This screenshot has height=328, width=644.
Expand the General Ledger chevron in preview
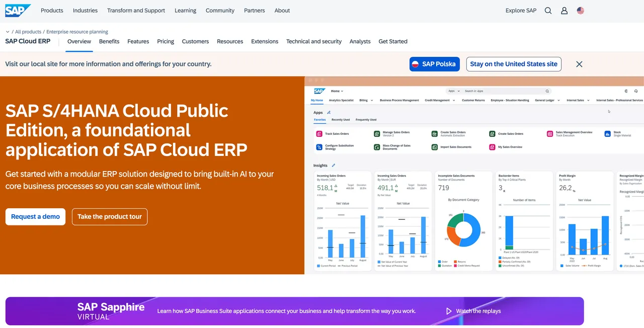tap(558, 100)
